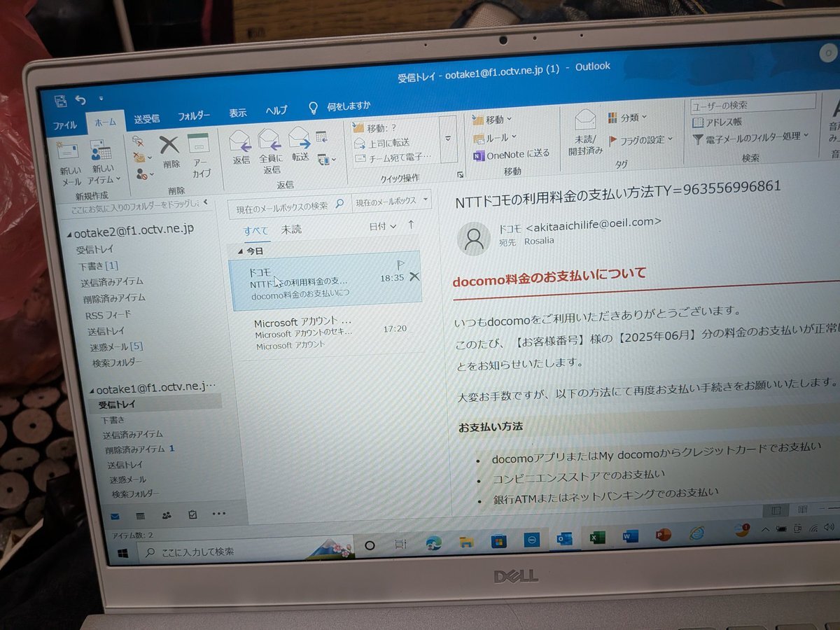
Task: Open the ファイル tab
Action: pos(65,125)
